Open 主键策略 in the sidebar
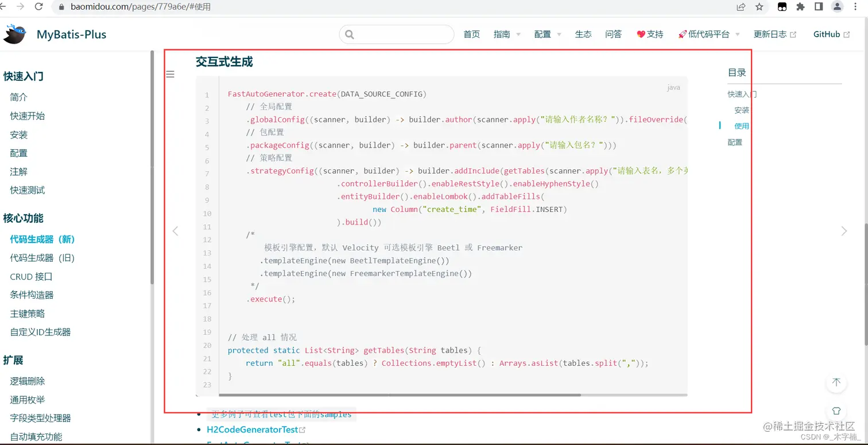This screenshot has width=868, height=445. [x=28, y=314]
